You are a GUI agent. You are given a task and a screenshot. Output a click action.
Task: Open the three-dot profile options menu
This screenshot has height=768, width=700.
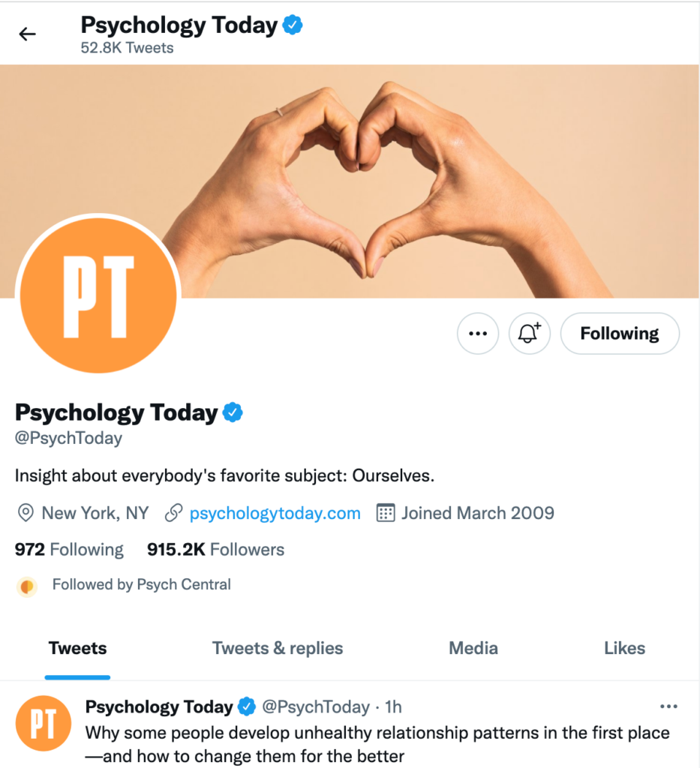point(478,334)
